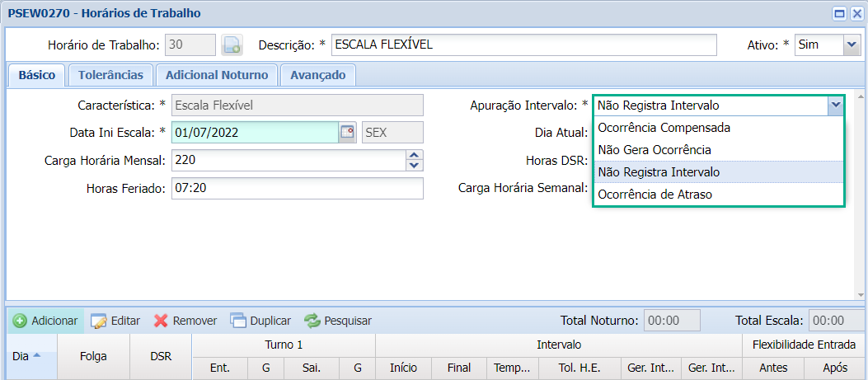Open the calendar picker for Data Ini Escala

347,133
